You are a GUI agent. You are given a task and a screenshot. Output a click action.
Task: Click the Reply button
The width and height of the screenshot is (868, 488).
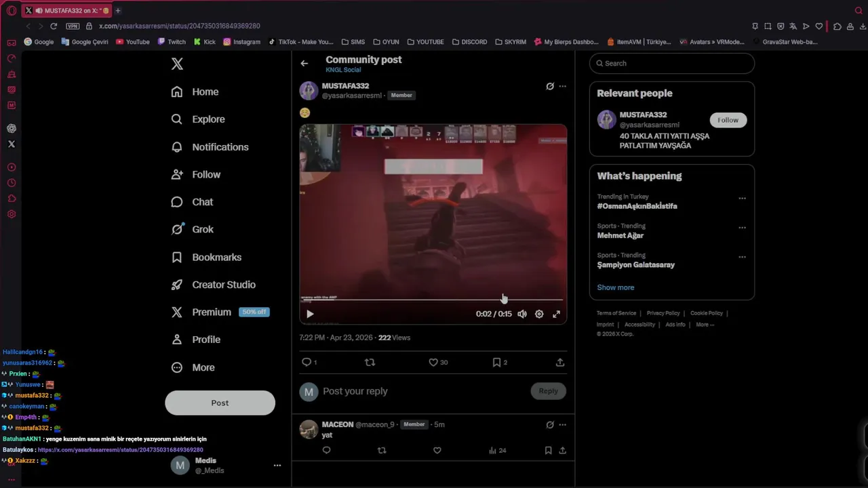point(548,391)
